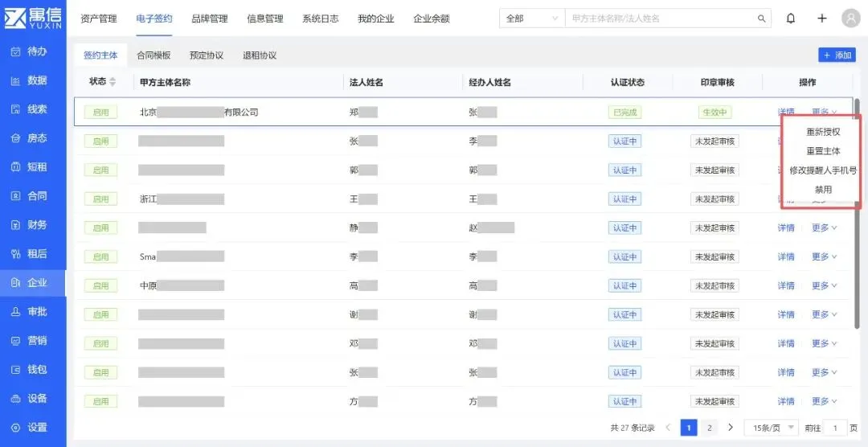Expand 更多 for the 中原 row

[x=825, y=286]
